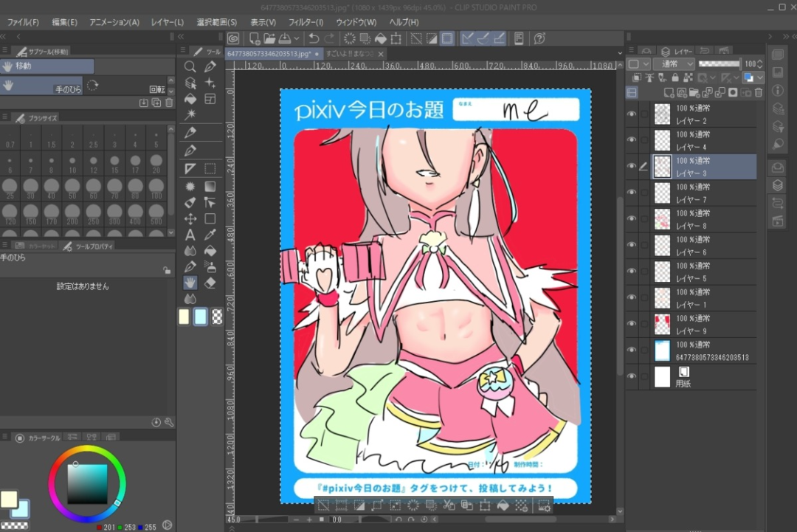Select the Eraser tool
The image size is (797, 532).
(x=210, y=283)
